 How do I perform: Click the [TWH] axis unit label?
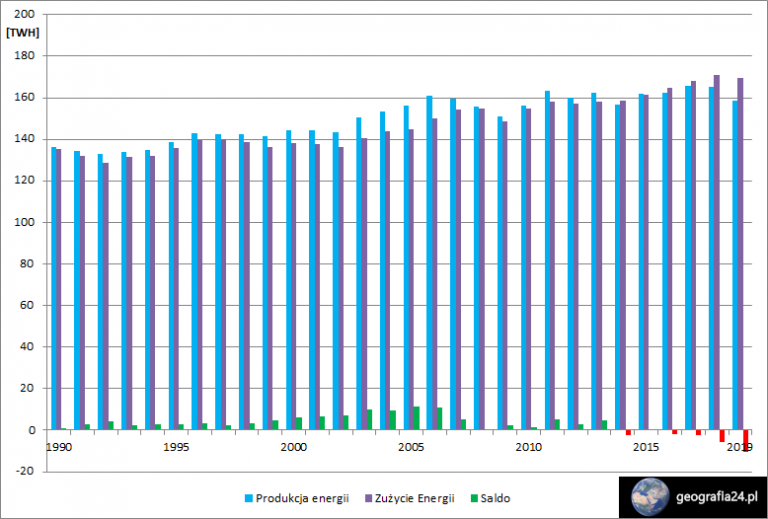coord(23,33)
